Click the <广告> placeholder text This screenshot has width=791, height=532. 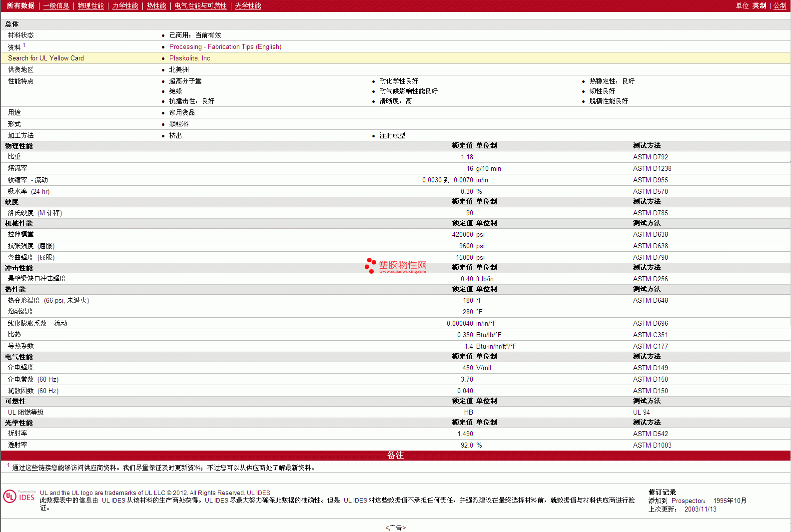click(395, 528)
